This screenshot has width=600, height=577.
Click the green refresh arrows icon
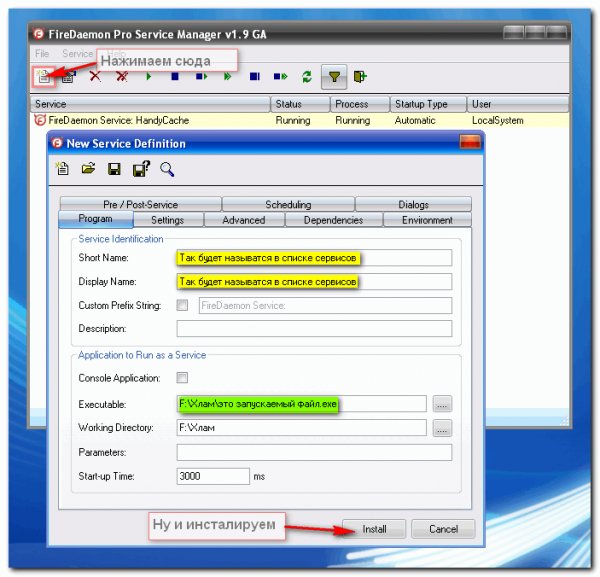307,77
